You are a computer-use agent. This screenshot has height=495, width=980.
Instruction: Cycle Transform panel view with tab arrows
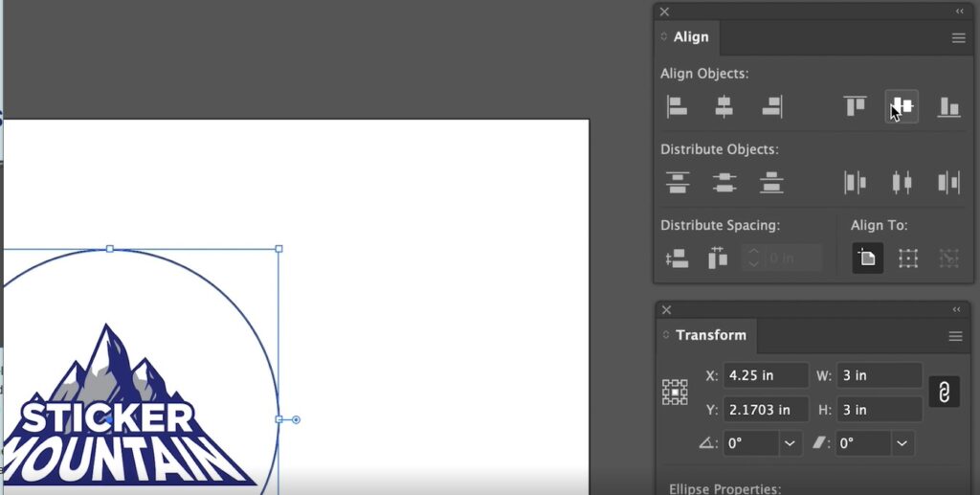[666, 335]
